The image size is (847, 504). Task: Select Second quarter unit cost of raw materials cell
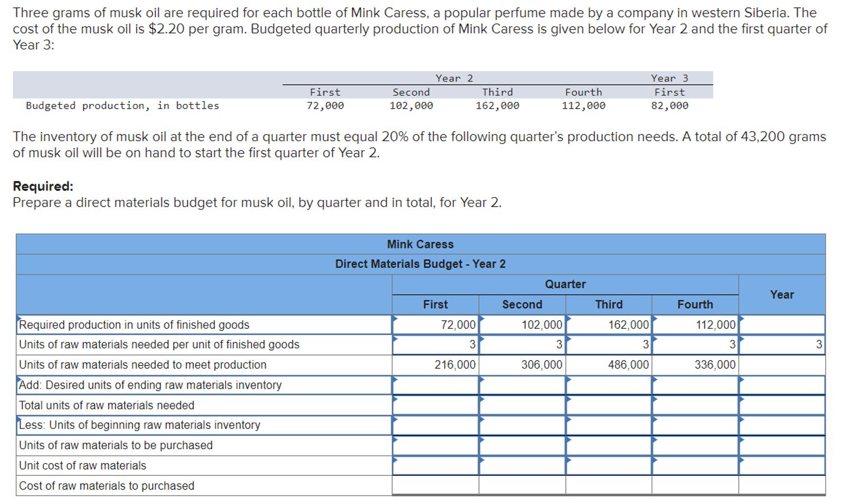522,466
